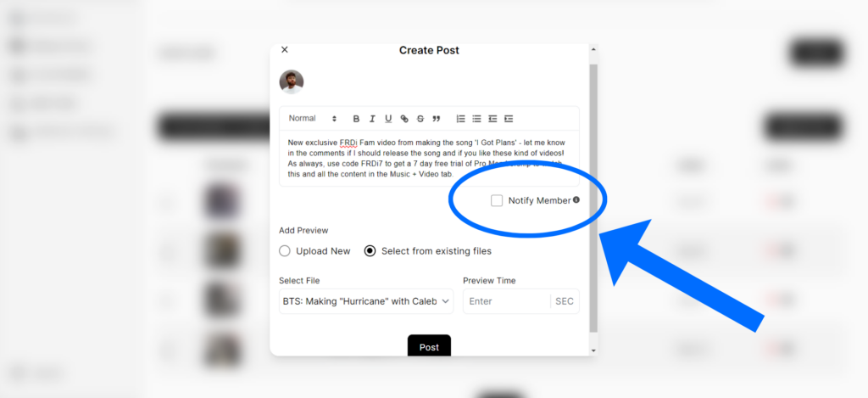
Task: Create a numbered list
Action: pyautogui.click(x=460, y=119)
